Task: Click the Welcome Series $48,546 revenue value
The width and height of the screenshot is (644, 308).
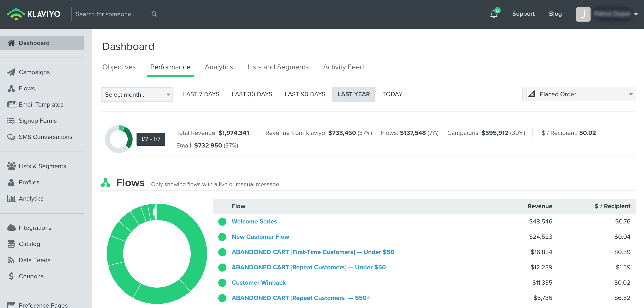Action: tap(540, 221)
